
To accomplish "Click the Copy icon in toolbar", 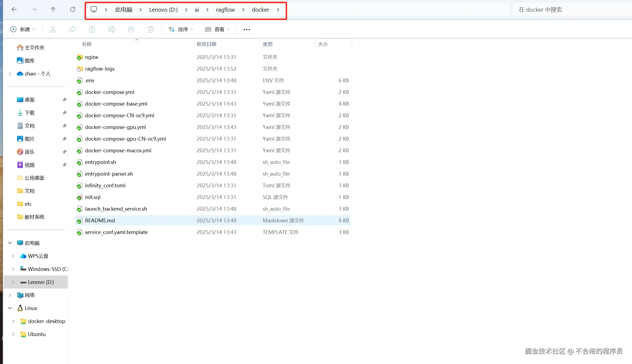I will 73,29.
